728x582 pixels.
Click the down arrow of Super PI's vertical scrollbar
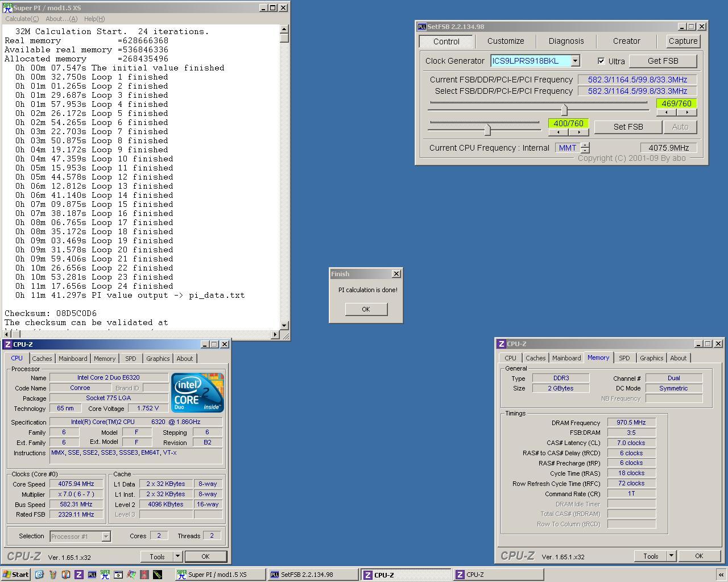[284, 325]
